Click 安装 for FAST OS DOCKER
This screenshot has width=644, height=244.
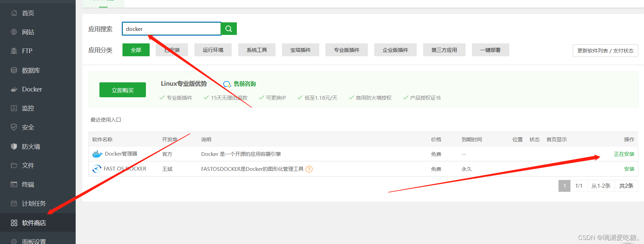629,169
